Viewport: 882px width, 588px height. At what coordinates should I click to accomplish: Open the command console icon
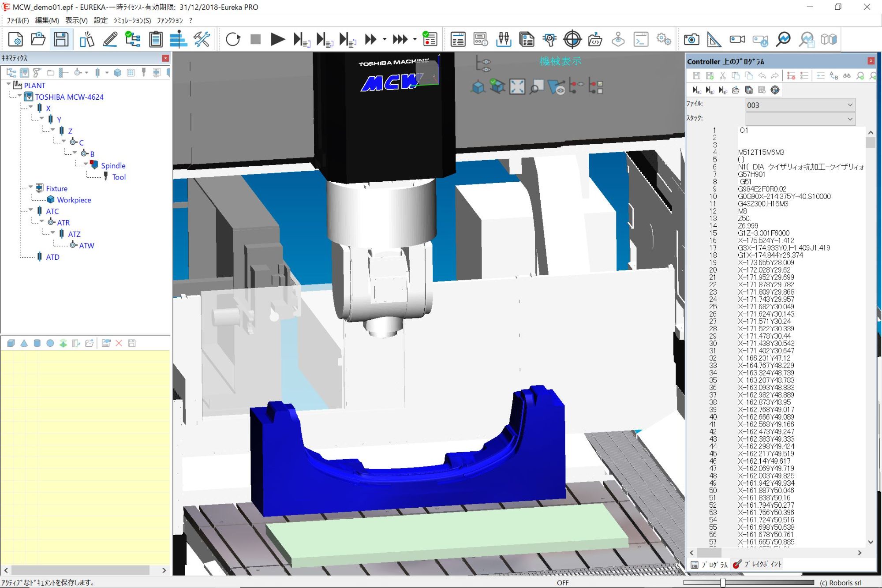point(641,39)
